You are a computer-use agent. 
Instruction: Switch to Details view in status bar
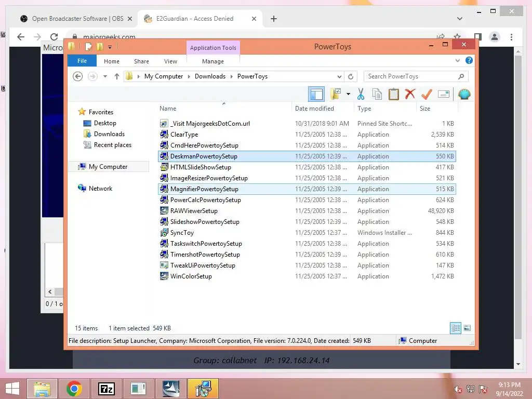(456, 328)
